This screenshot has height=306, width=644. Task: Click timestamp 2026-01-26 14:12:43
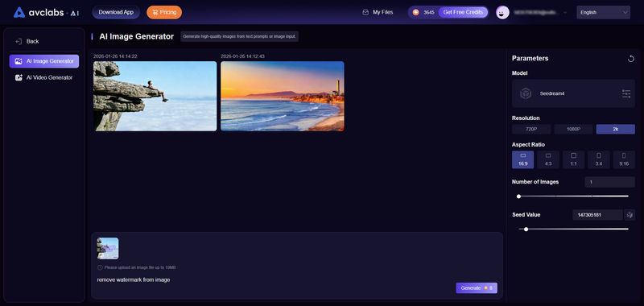(242, 56)
